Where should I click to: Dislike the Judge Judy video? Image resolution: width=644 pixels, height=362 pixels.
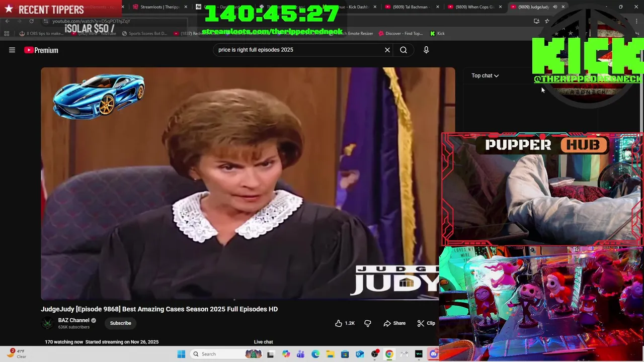[x=368, y=323]
